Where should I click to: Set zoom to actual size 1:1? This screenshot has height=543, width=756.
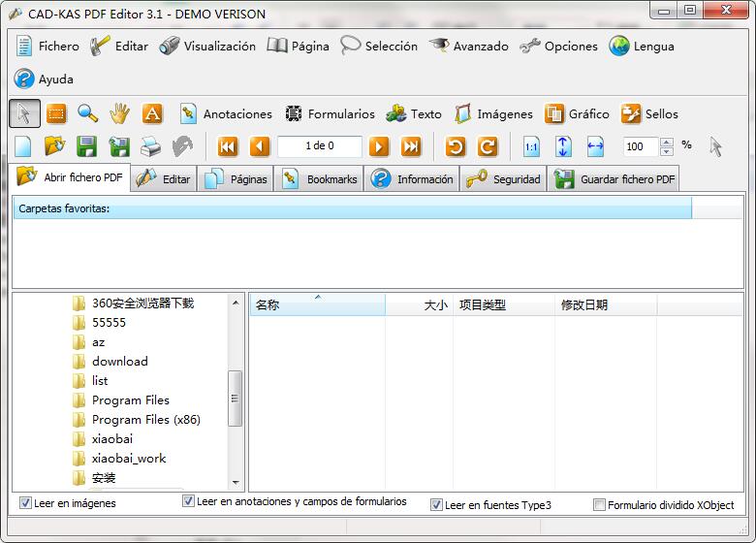(531, 146)
